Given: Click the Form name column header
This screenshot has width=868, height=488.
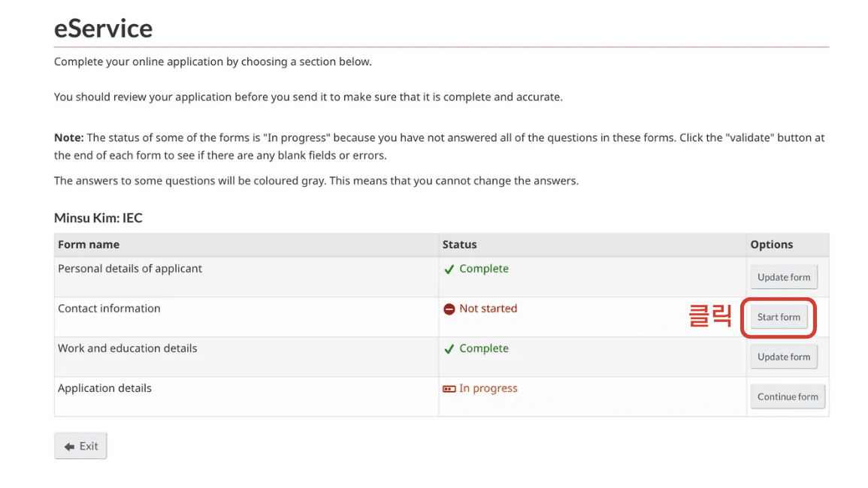Looking at the screenshot, I should click(89, 244).
